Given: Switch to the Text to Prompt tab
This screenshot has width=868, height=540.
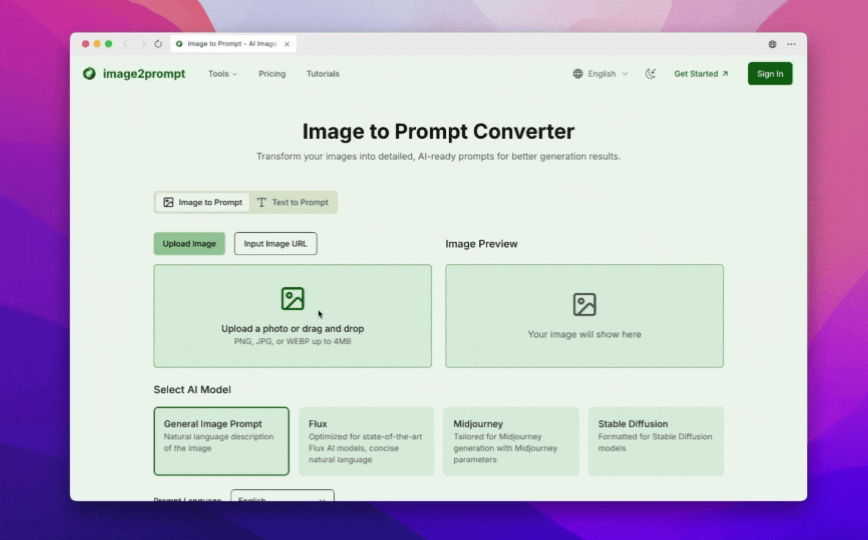Looking at the screenshot, I should (293, 202).
